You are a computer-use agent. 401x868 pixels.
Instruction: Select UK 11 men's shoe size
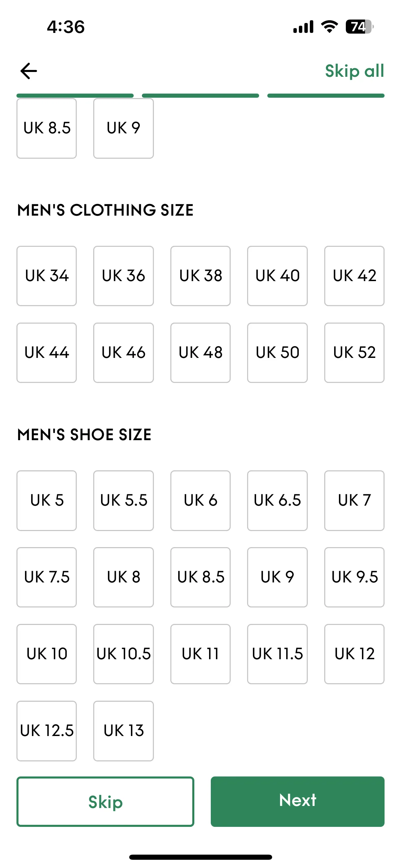[200, 654]
